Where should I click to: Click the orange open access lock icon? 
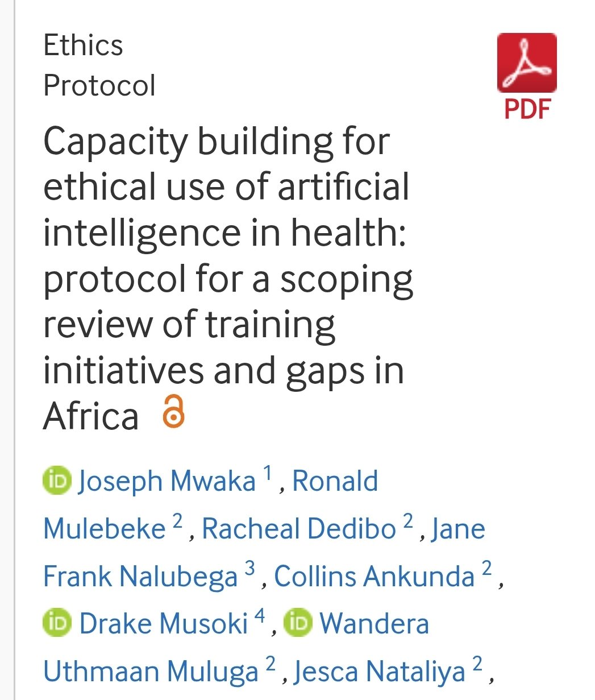173,413
